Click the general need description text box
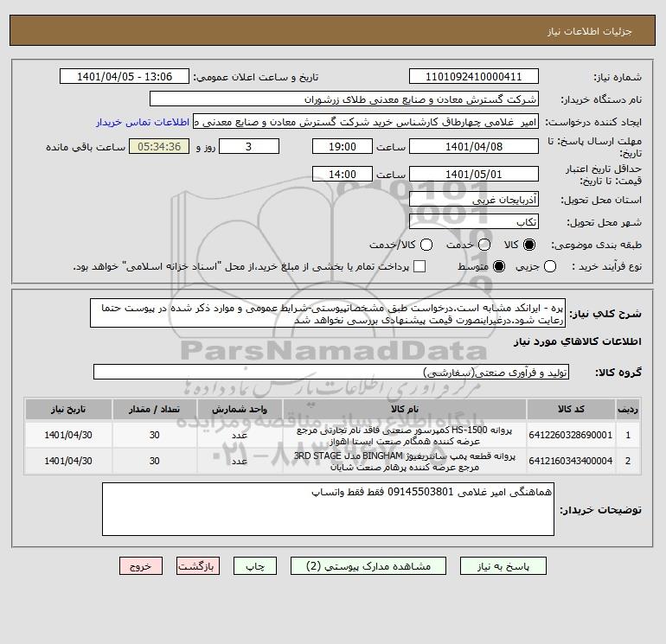 [x=328, y=313]
